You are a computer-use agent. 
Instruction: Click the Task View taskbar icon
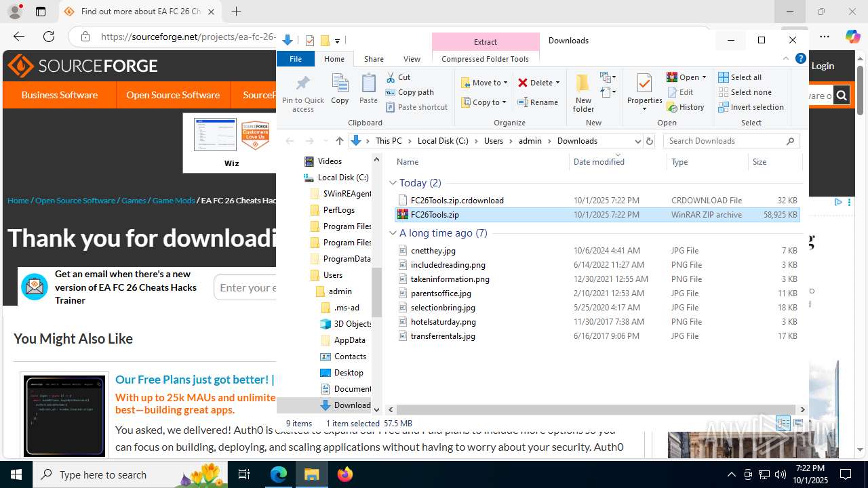coord(245,474)
